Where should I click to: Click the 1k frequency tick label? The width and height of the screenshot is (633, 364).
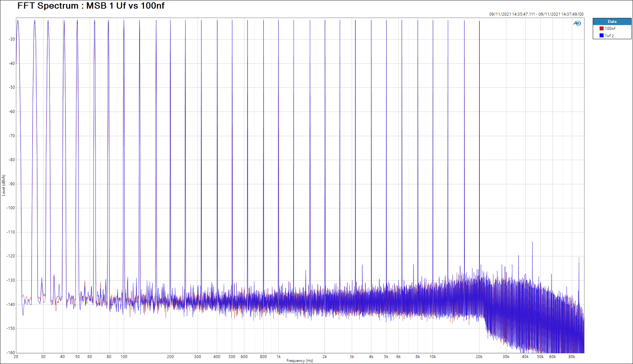[279, 357]
